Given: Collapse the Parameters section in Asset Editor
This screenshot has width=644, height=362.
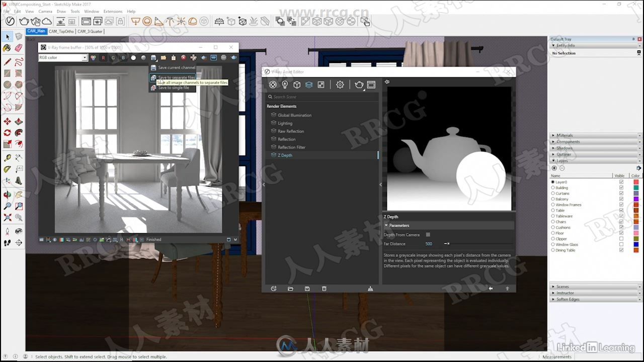Looking at the screenshot, I should (x=448, y=225).
